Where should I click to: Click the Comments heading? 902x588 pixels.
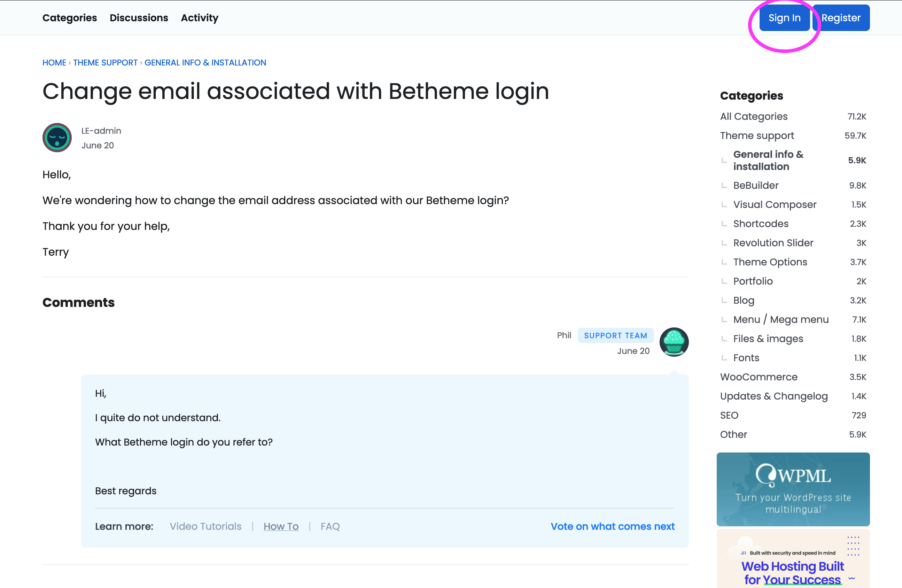[78, 302]
